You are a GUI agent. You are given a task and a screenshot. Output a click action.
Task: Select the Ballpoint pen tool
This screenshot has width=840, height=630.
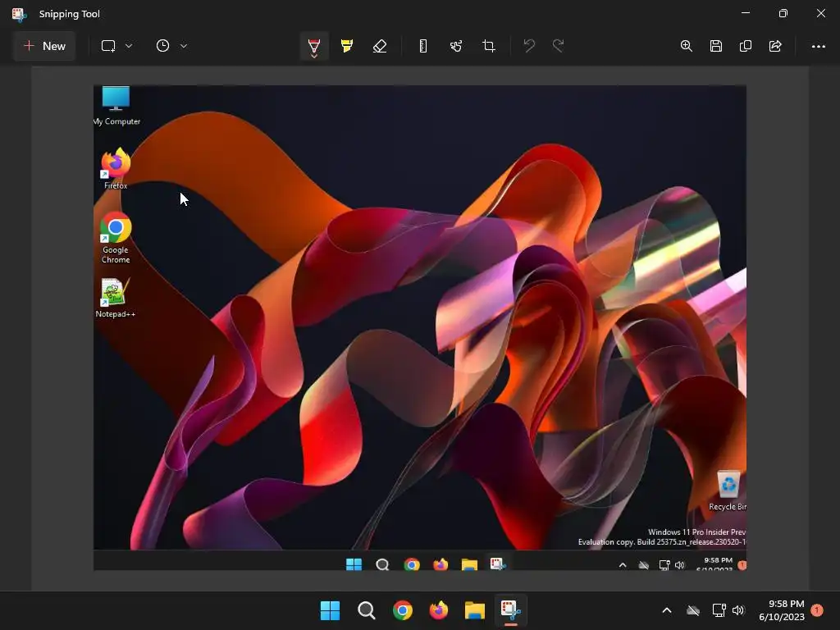click(314, 47)
